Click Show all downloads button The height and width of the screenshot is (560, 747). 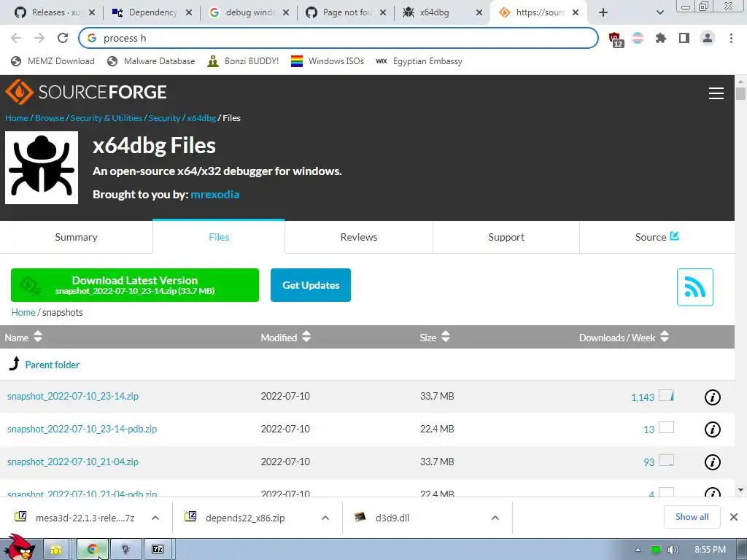[x=692, y=517]
